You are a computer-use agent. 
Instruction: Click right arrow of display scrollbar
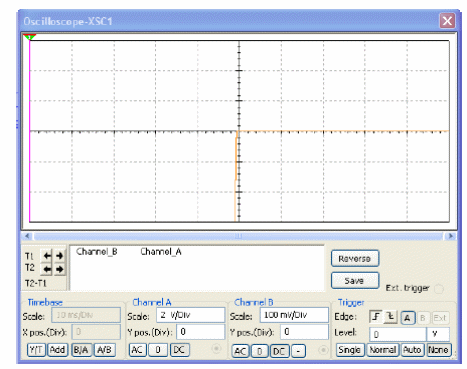pos(451,236)
